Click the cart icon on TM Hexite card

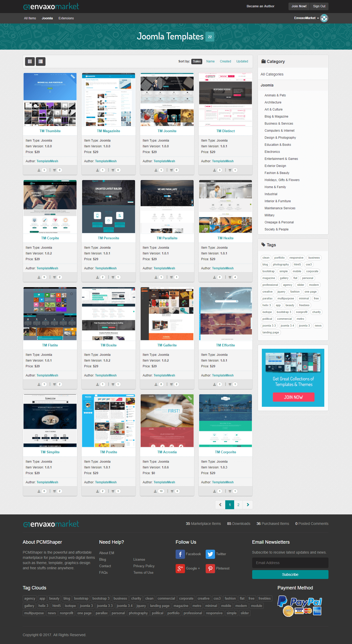230,277
